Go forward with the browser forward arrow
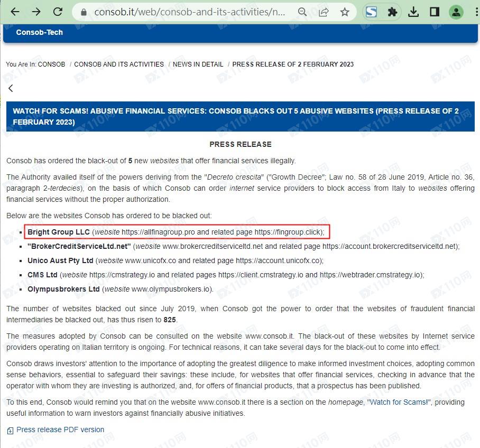The height and width of the screenshot is (448, 480). [x=36, y=12]
